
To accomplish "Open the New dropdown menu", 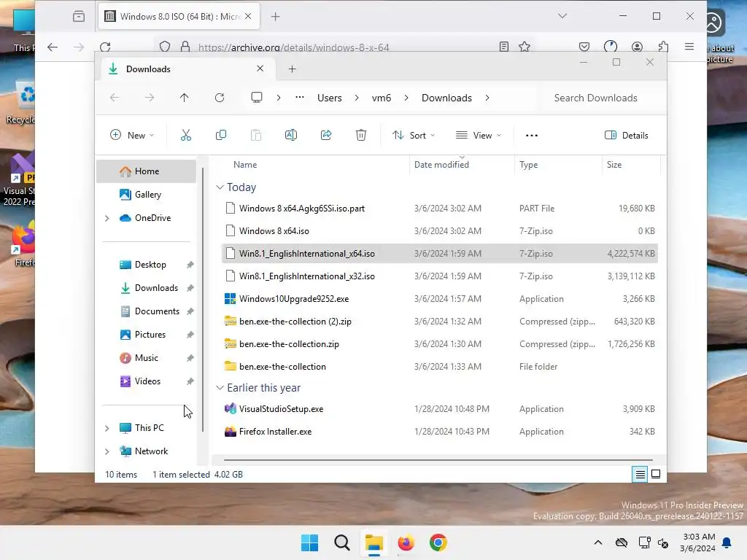I will (132, 135).
